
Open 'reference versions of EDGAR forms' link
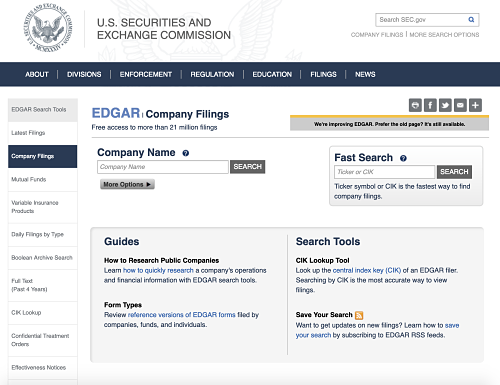(x=182, y=315)
